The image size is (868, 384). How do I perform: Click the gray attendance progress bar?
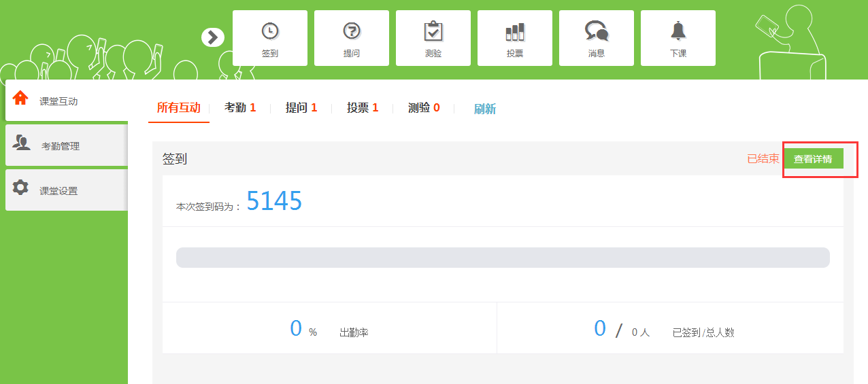pyautogui.click(x=503, y=258)
